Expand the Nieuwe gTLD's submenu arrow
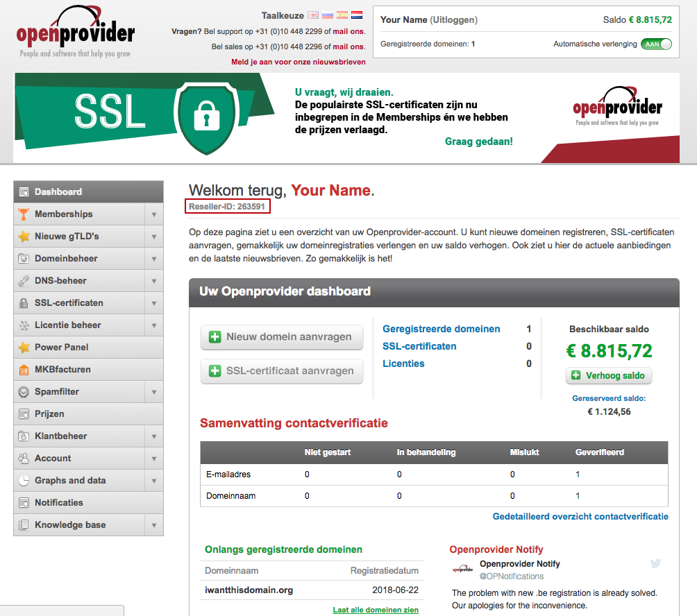 [154, 237]
